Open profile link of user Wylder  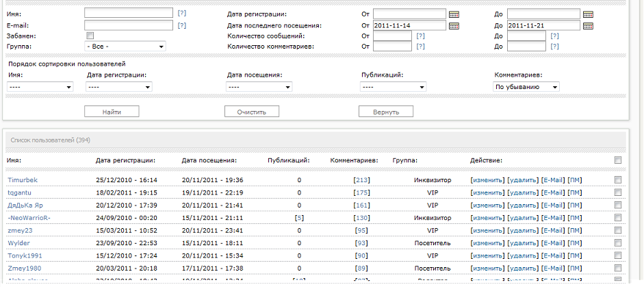pos(18,243)
